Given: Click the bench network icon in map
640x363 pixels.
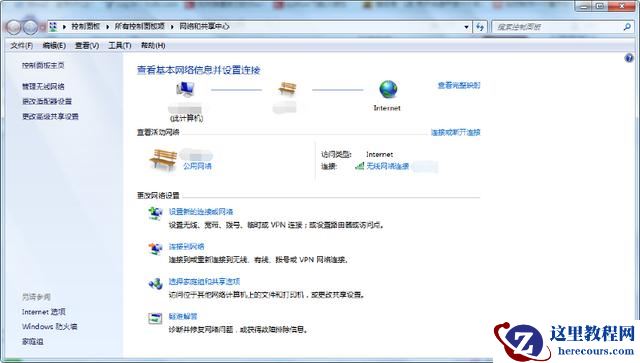Looking at the screenshot, I should pos(287,89).
